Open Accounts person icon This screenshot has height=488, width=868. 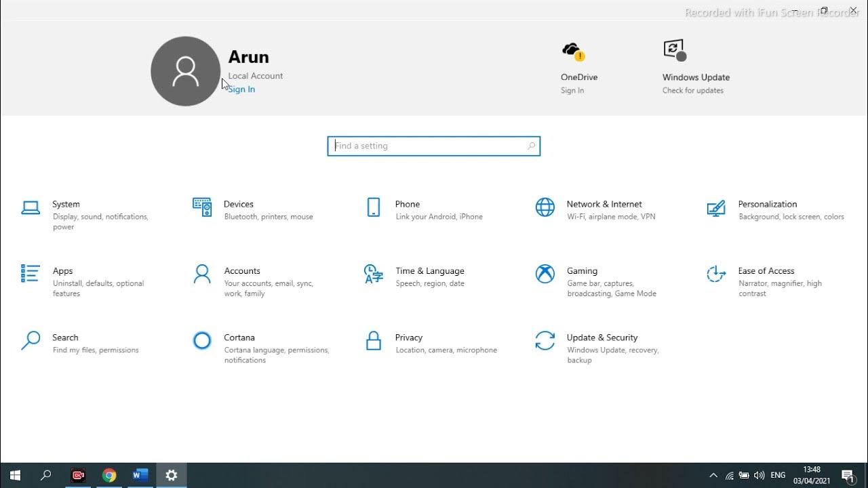[202, 274]
